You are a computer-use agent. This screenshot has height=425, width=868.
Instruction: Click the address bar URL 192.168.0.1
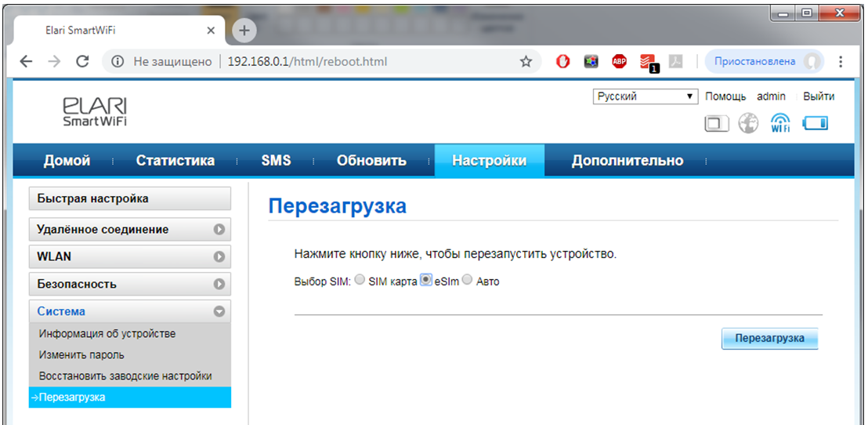coord(307,61)
